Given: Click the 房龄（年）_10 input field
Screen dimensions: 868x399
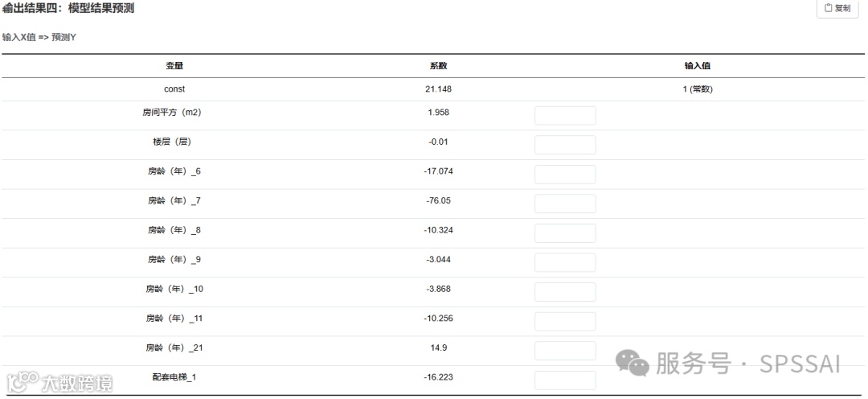Looking at the screenshot, I should 565,291.
